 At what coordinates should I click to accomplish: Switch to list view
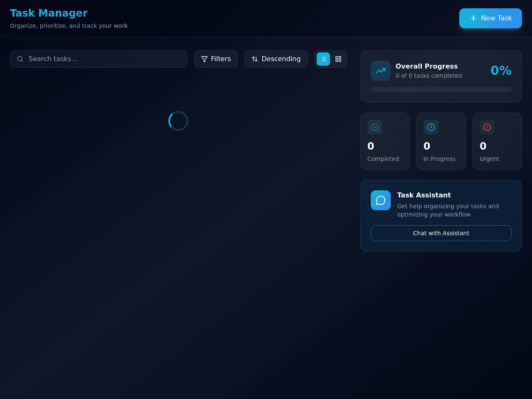(323, 59)
